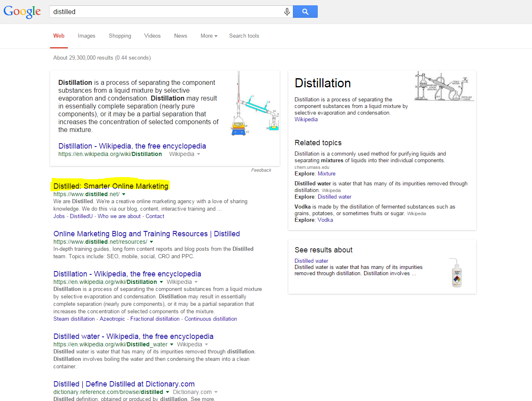Open the distillation apparatus image in answer box
Viewport: 532px width, 401px height.
click(254, 103)
